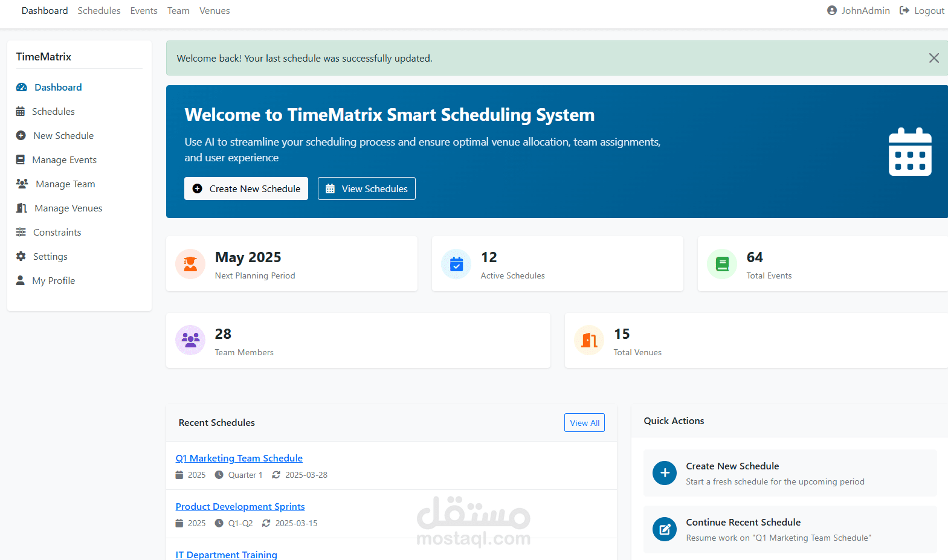Image resolution: width=948 pixels, height=560 pixels.
Task: Open Manage Venues from the sidebar
Action: point(68,208)
